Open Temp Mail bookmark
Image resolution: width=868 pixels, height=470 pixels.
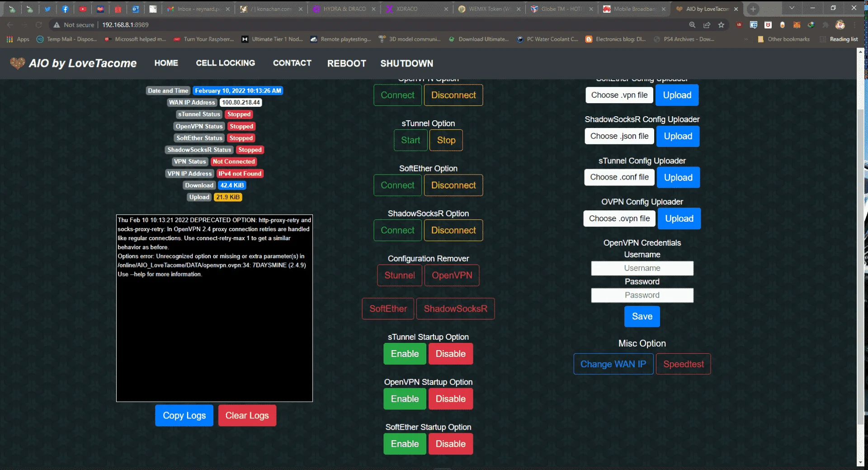(67, 39)
